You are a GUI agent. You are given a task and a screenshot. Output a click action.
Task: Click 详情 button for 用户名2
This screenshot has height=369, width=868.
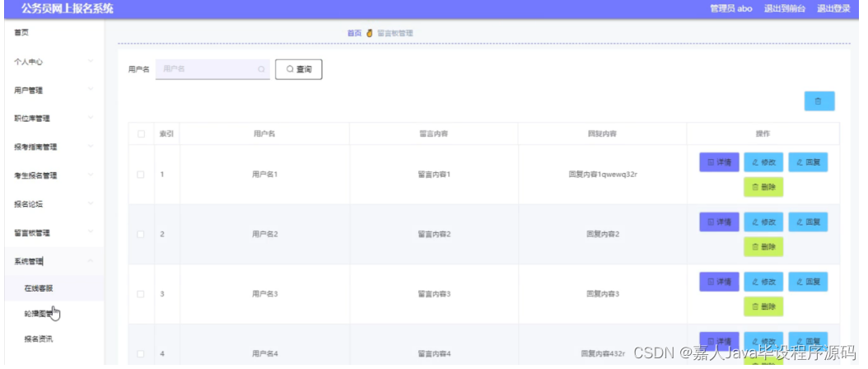pyautogui.click(x=719, y=222)
